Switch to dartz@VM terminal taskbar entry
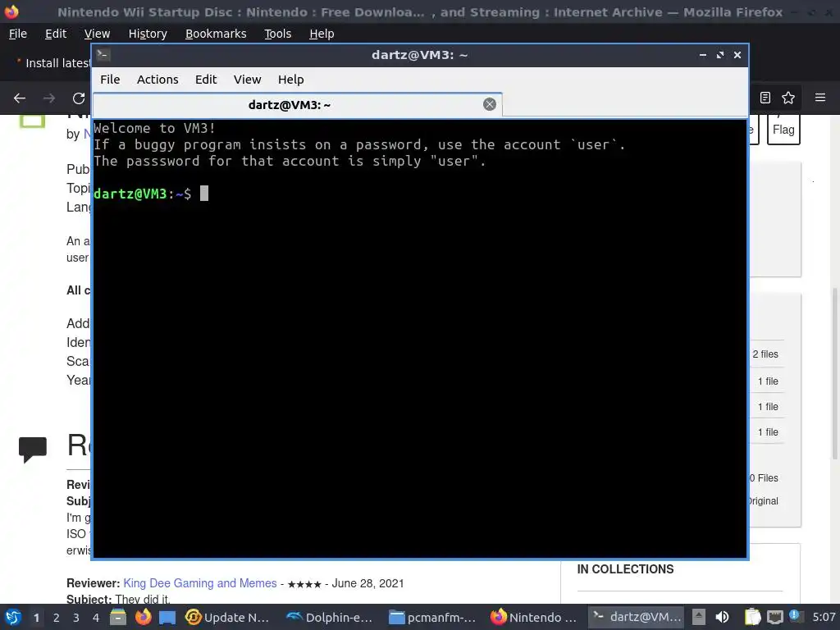This screenshot has height=630, width=840. [x=637, y=617]
